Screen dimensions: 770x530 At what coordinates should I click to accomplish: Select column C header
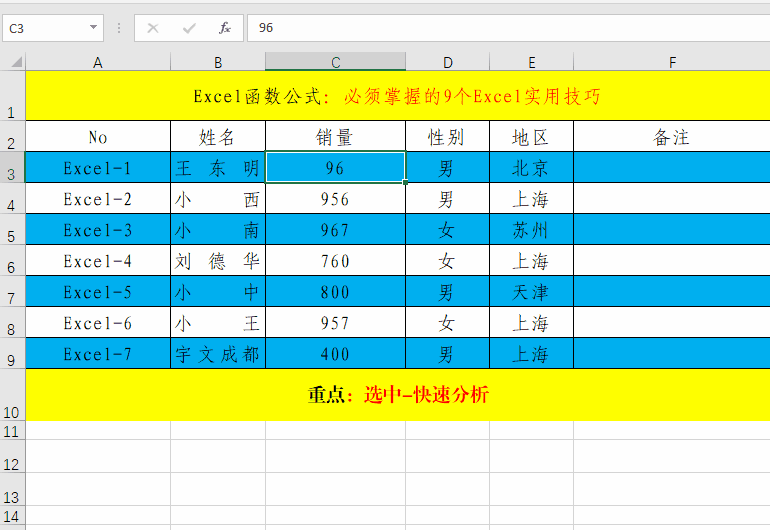[335, 62]
